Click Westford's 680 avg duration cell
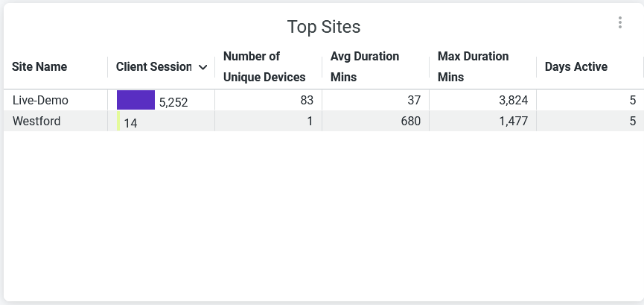 [x=410, y=122]
